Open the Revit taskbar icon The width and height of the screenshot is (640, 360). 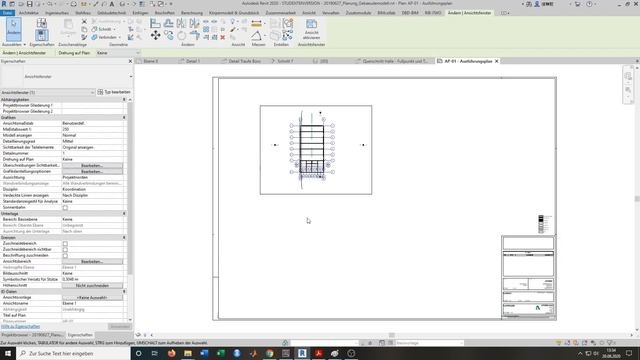[x=302, y=353]
